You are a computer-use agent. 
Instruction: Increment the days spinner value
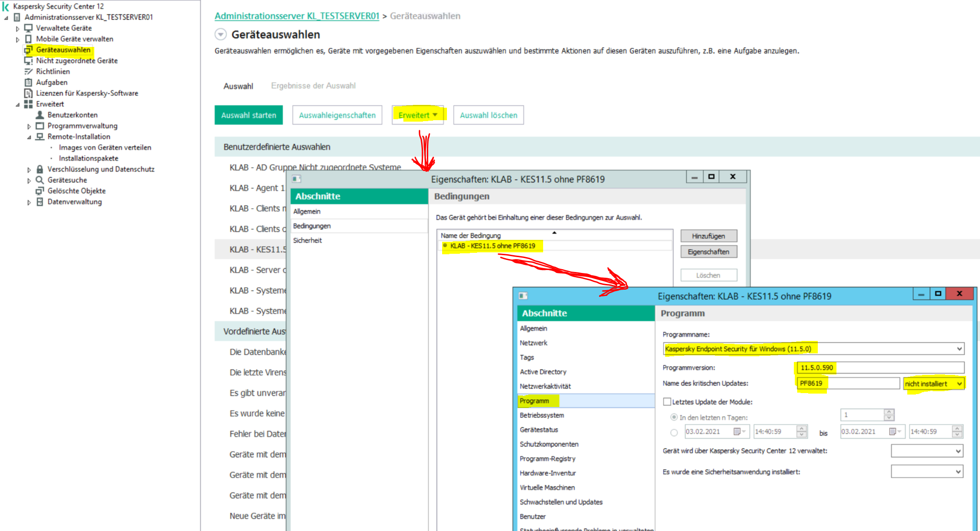click(889, 412)
